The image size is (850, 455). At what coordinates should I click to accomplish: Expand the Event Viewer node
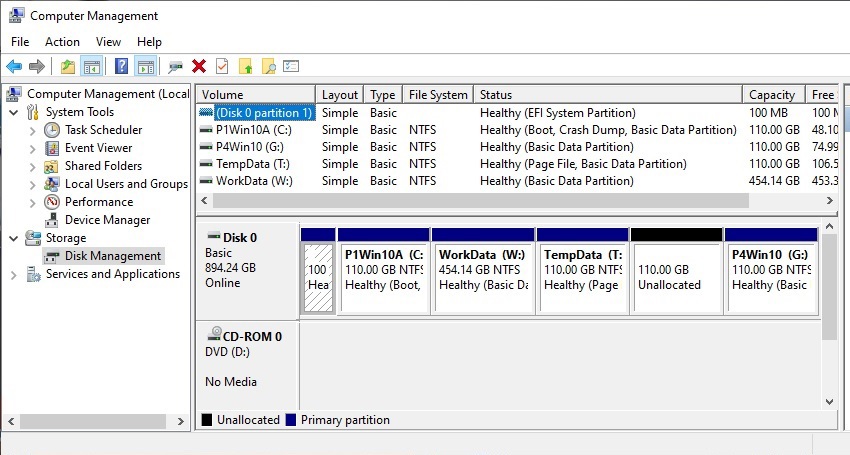33,149
